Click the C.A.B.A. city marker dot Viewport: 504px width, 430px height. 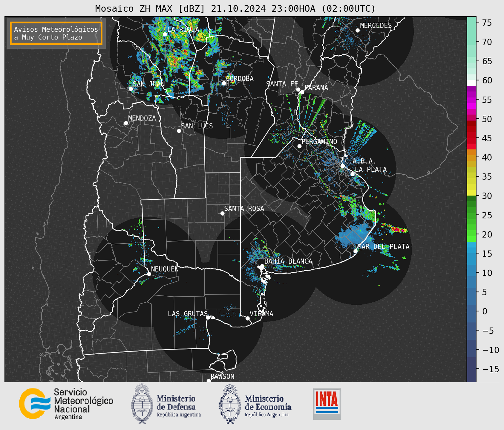click(x=343, y=166)
